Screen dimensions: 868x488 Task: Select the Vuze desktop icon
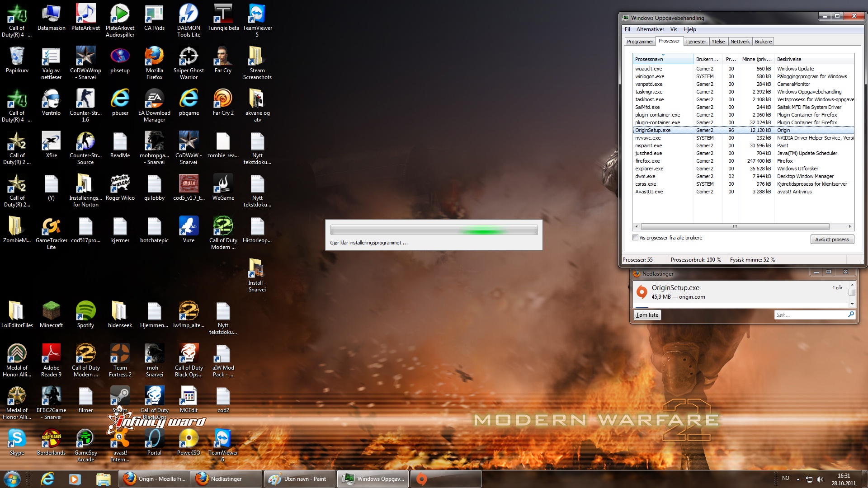[189, 230]
